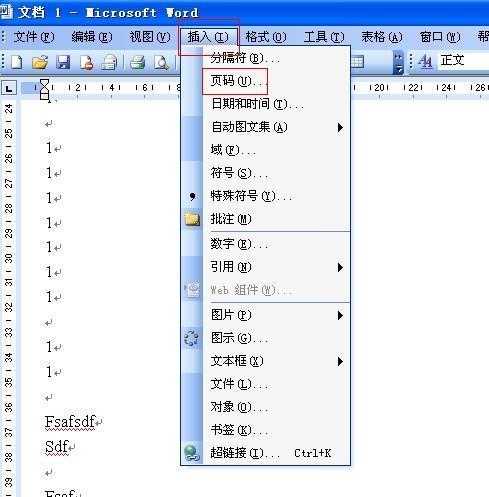This screenshot has width=489, height=497.
Task: Select 对象(O) menu entry
Action: (x=266, y=407)
